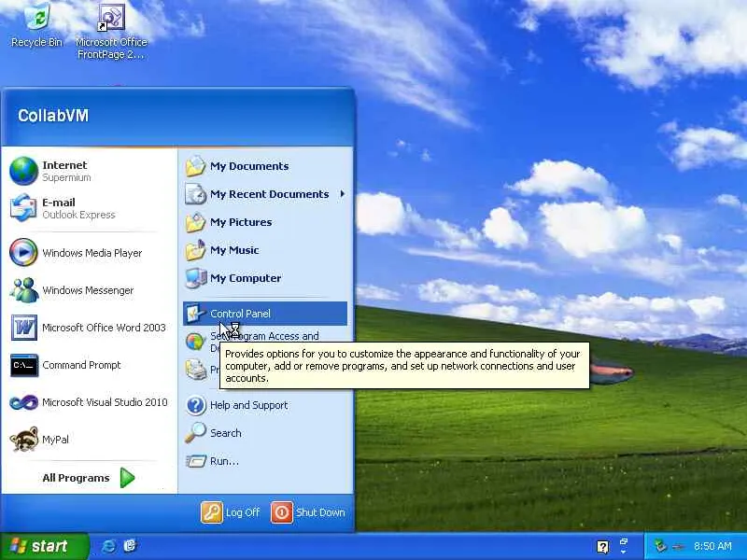
Task: Click the Help and Support question icon
Action: click(195, 405)
